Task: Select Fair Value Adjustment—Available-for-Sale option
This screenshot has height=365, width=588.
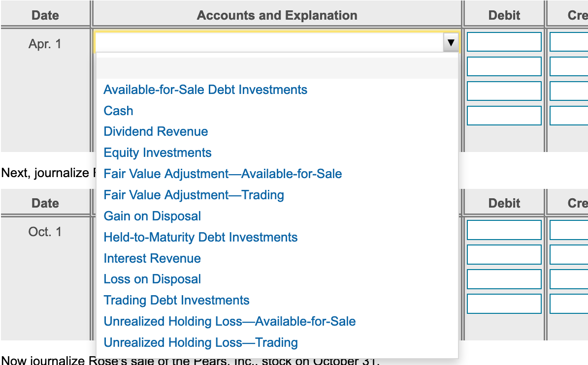Action: tap(223, 174)
